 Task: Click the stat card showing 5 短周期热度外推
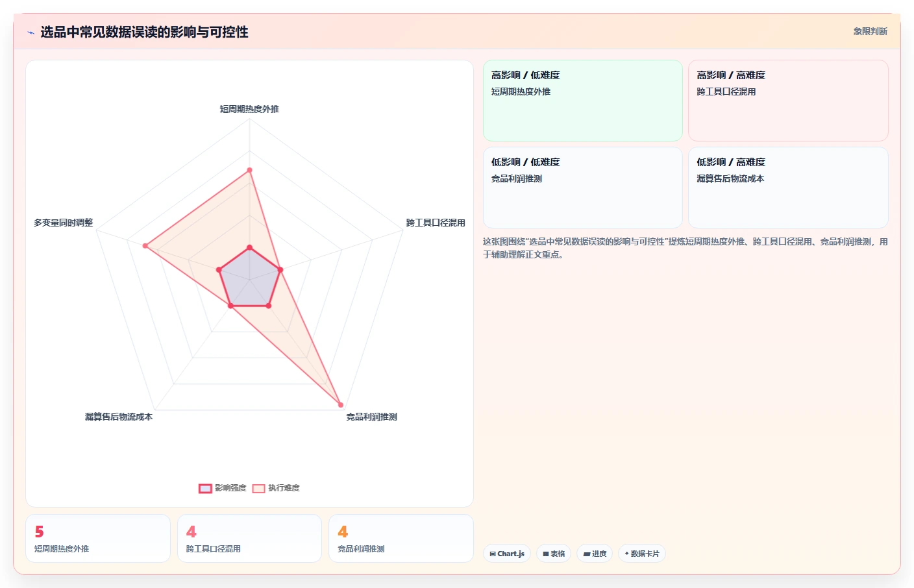click(x=98, y=539)
